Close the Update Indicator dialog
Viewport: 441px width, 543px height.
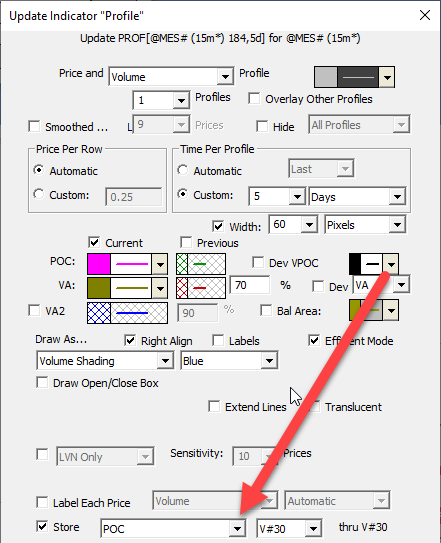[425, 15]
